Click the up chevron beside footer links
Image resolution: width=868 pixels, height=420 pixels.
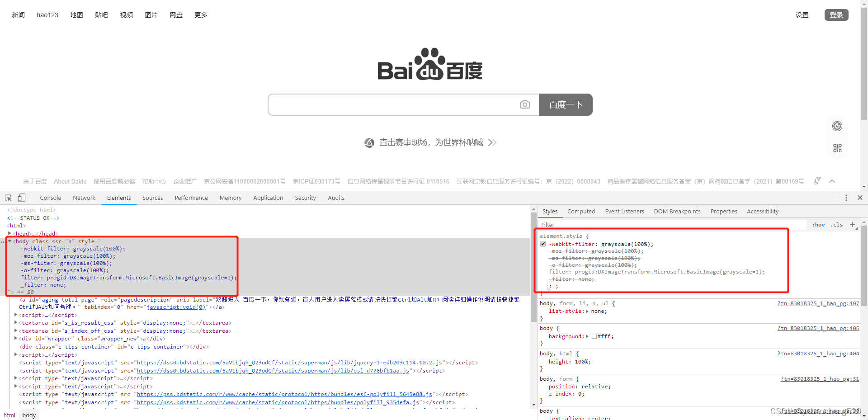833,181
